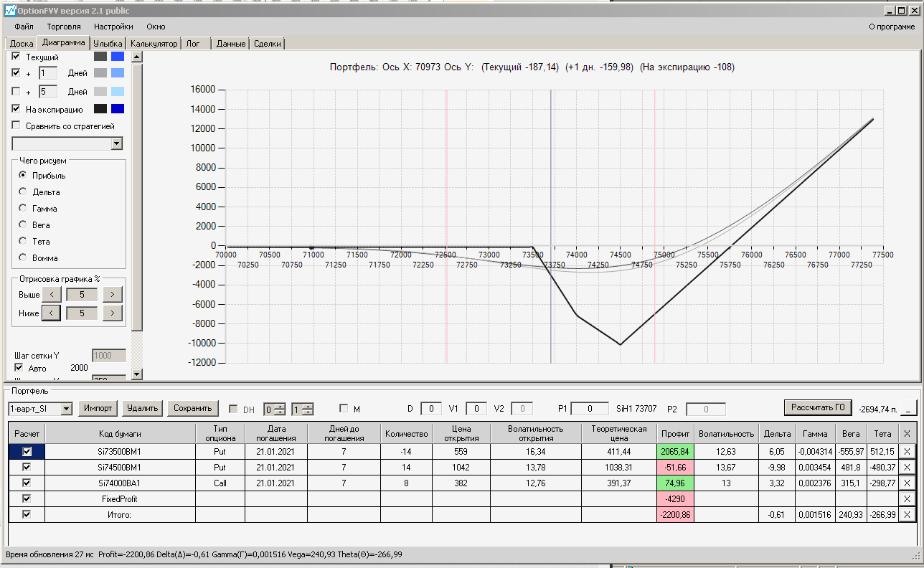Image resolution: width=924 pixels, height=568 pixels.
Task: Open the Настройки menu
Action: pos(113,27)
